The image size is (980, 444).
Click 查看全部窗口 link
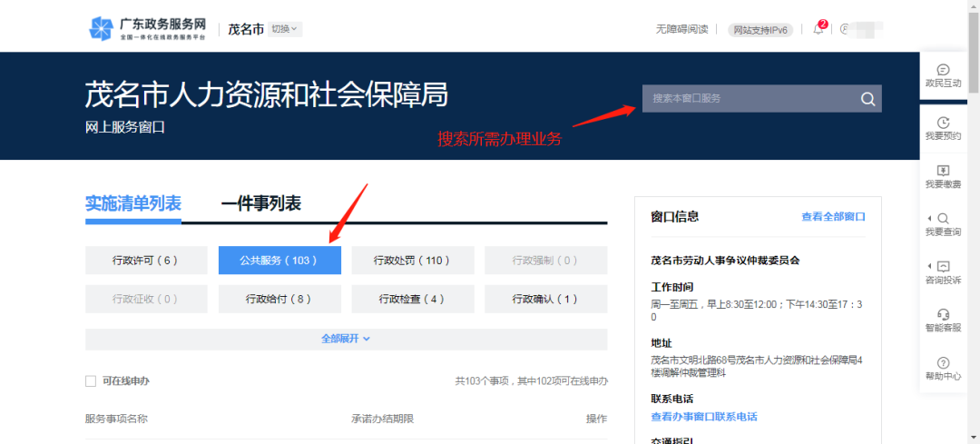(833, 217)
